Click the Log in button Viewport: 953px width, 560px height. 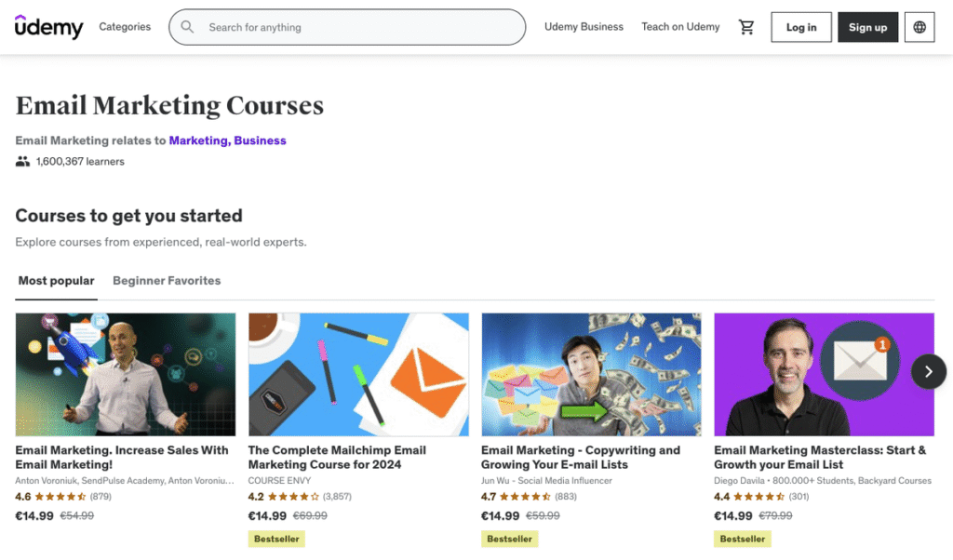click(800, 27)
